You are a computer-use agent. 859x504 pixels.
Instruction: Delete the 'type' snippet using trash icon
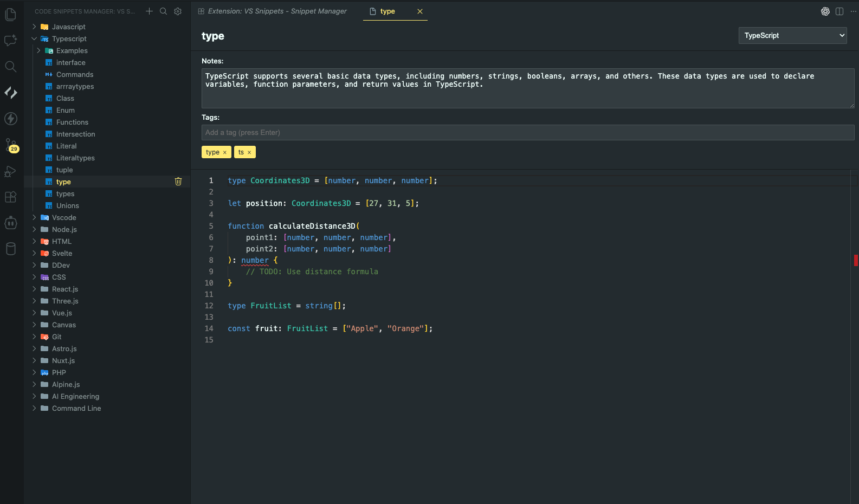coord(178,182)
